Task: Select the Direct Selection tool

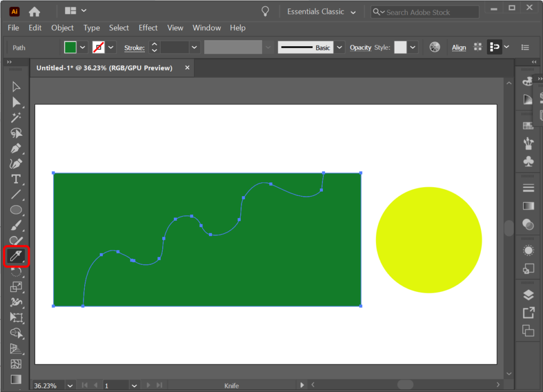Action: [16, 102]
